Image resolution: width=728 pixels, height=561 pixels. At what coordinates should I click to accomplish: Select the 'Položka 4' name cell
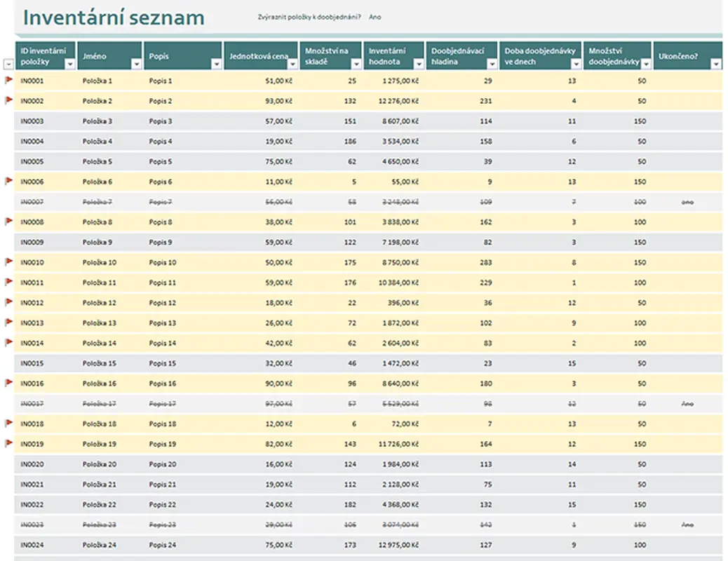(x=97, y=141)
